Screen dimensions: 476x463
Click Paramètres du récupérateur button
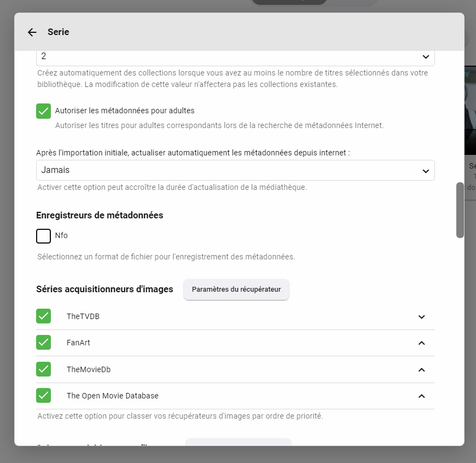click(236, 290)
